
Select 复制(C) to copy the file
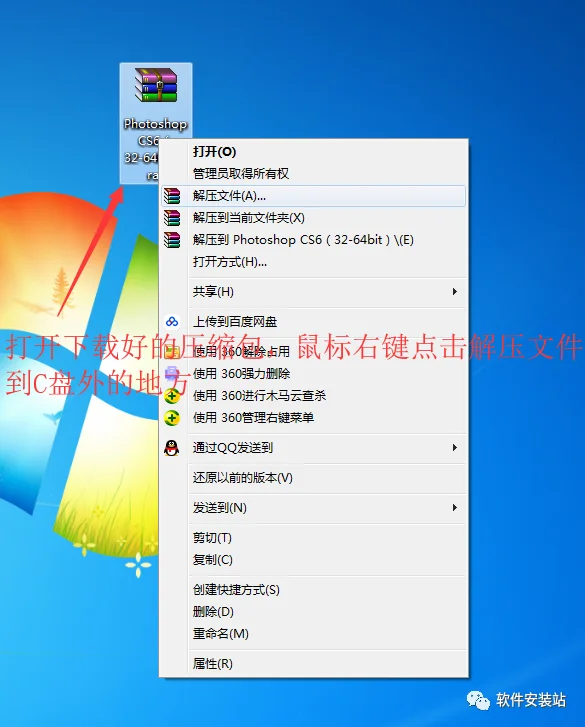pyautogui.click(x=313, y=560)
